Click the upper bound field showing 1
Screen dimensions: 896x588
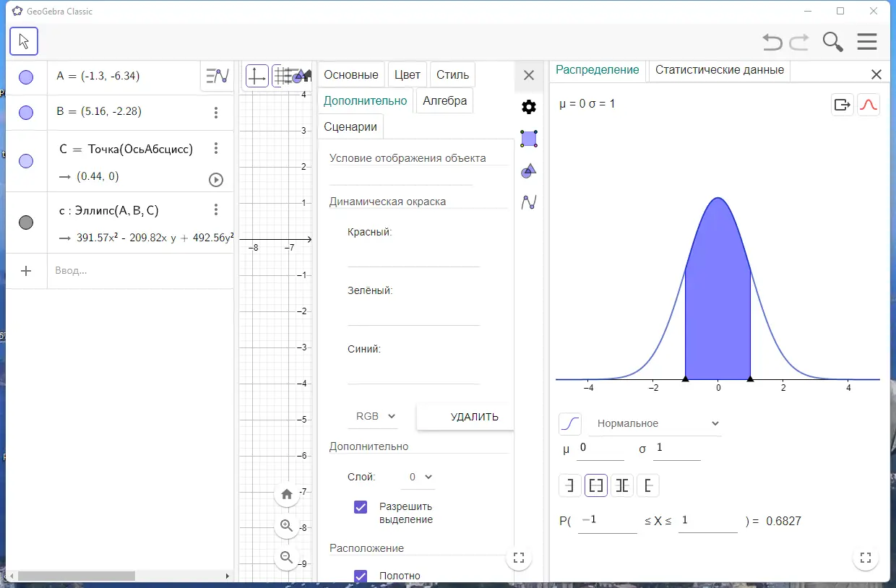(x=708, y=521)
